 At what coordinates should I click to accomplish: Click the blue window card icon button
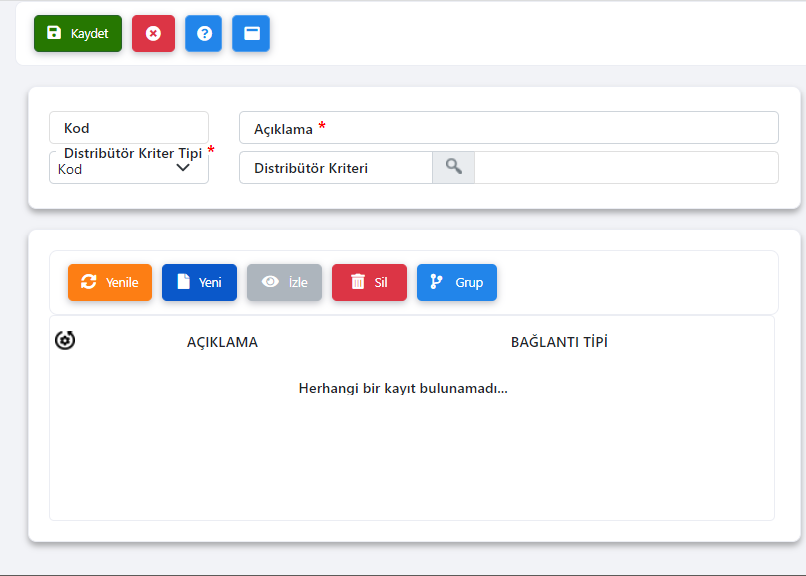(x=251, y=33)
